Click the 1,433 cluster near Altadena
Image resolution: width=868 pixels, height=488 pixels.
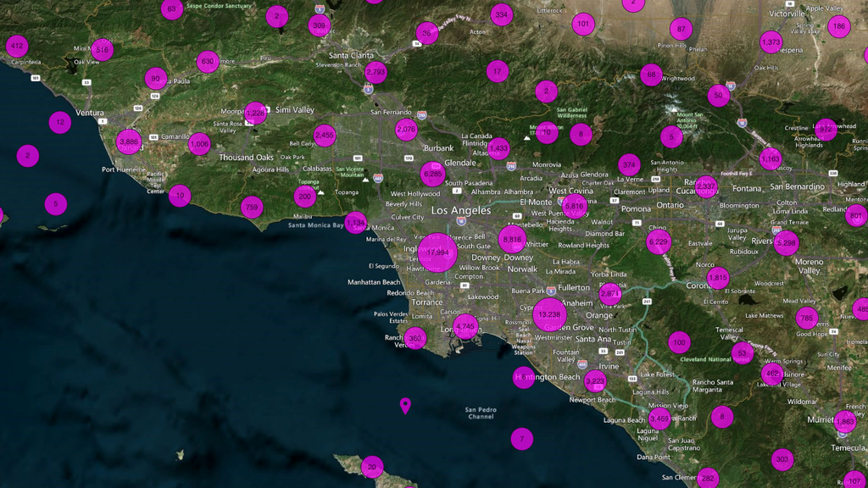tap(498, 149)
